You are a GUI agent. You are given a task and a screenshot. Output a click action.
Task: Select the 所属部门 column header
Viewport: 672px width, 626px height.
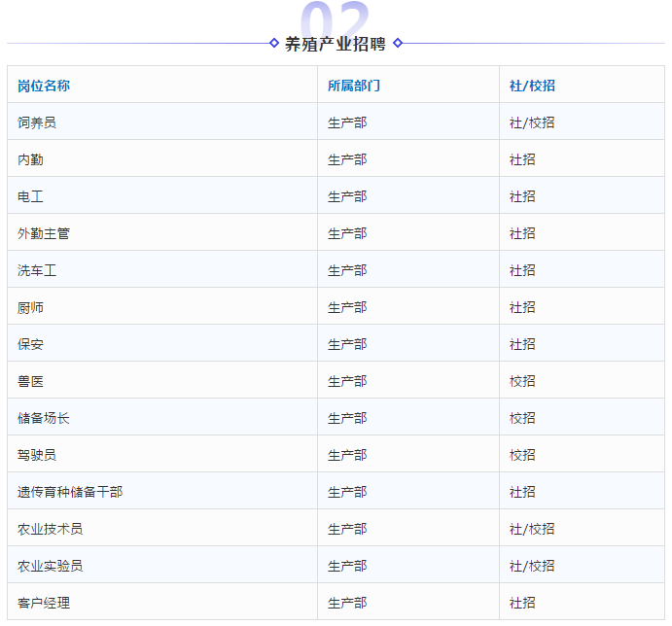point(354,86)
